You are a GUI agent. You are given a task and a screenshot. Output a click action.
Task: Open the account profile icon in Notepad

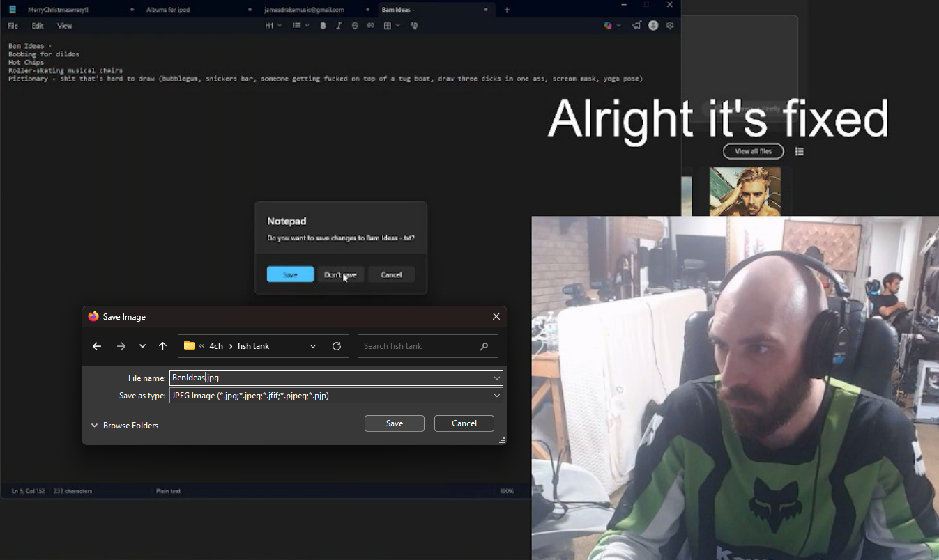coord(653,26)
